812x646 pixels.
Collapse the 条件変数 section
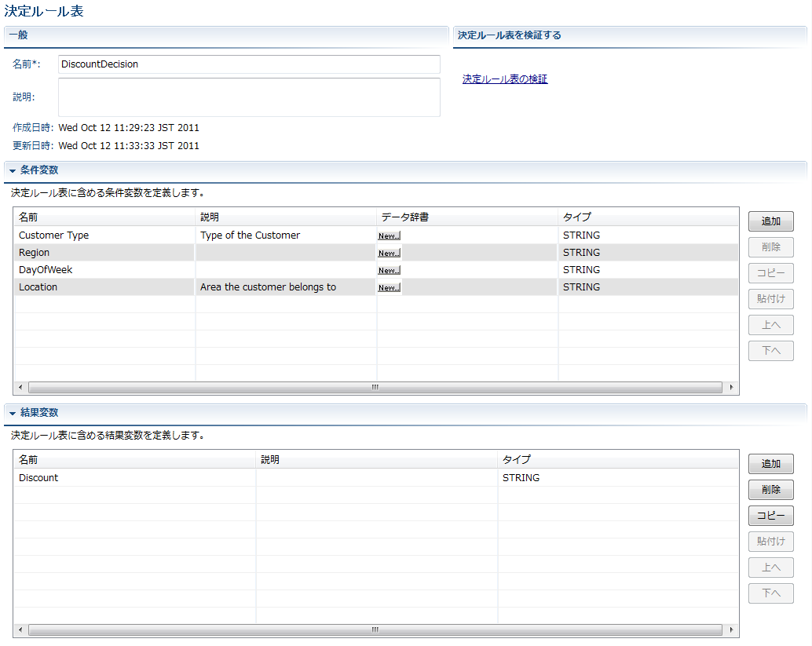click(13, 170)
